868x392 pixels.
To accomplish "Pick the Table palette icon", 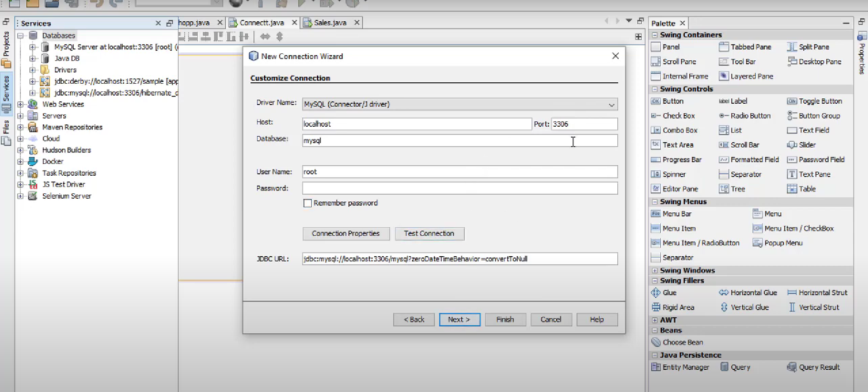I will pyautogui.click(x=792, y=189).
